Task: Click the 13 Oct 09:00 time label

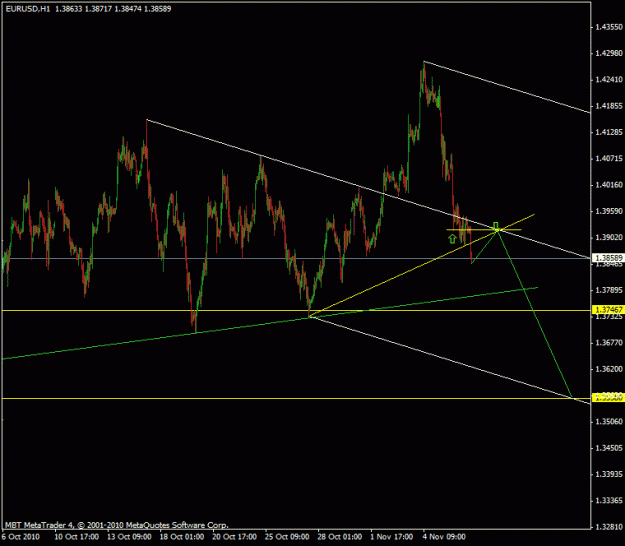Action: point(129,537)
